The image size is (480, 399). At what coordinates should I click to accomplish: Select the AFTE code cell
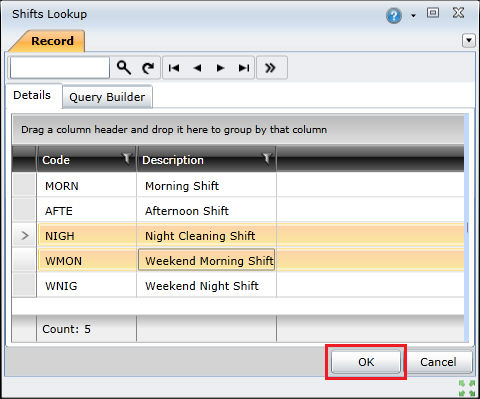[86, 211]
